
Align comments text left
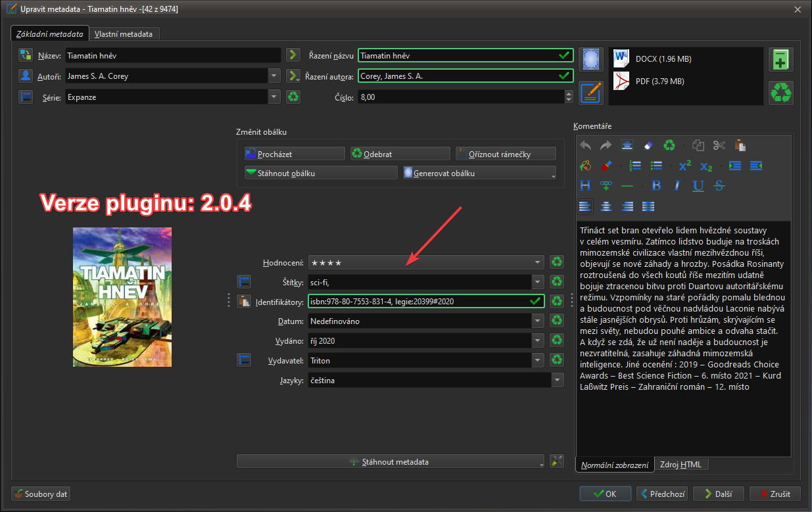[x=585, y=206]
